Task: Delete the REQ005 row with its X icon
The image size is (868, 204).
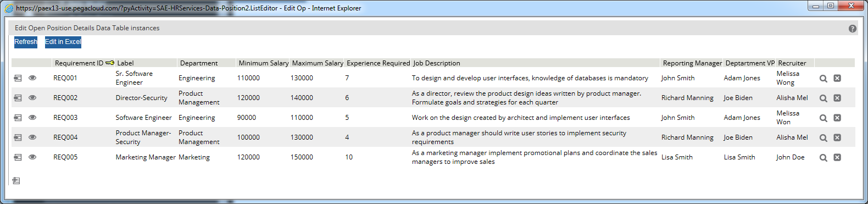Action: [x=837, y=157]
